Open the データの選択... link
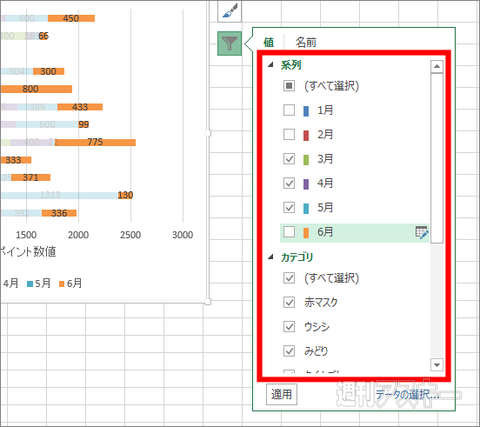The image size is (480, 427). click(407, 395)
